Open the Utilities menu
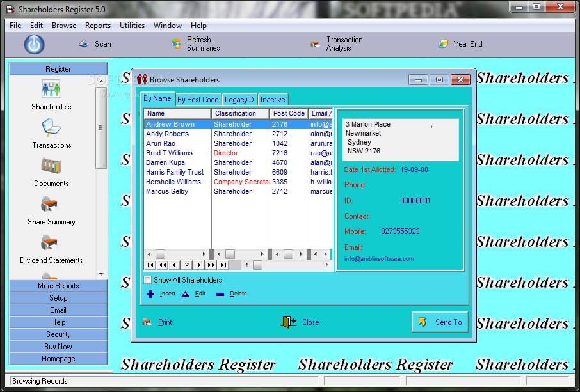Screen dimensions: 580x392 tap(132, 26)
